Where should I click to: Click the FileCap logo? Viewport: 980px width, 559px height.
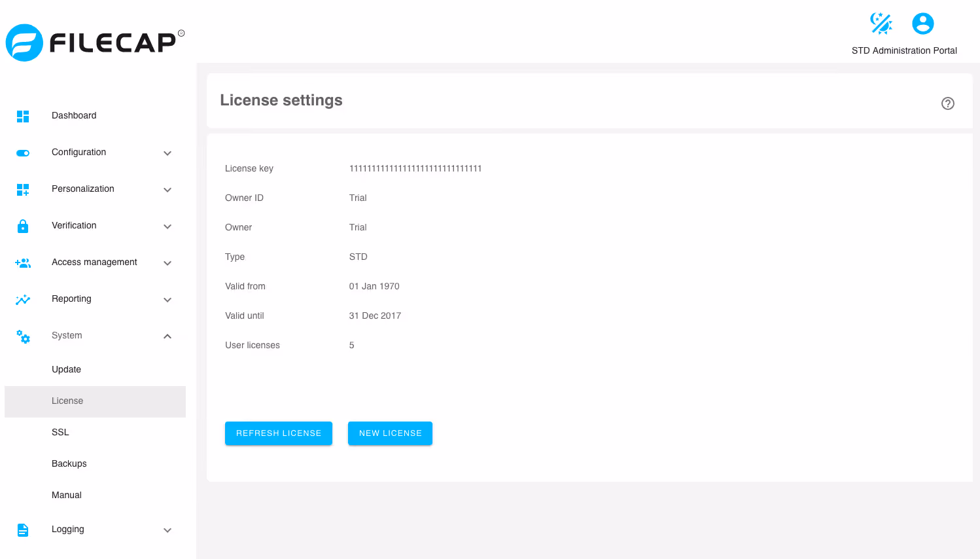[95, 43]
